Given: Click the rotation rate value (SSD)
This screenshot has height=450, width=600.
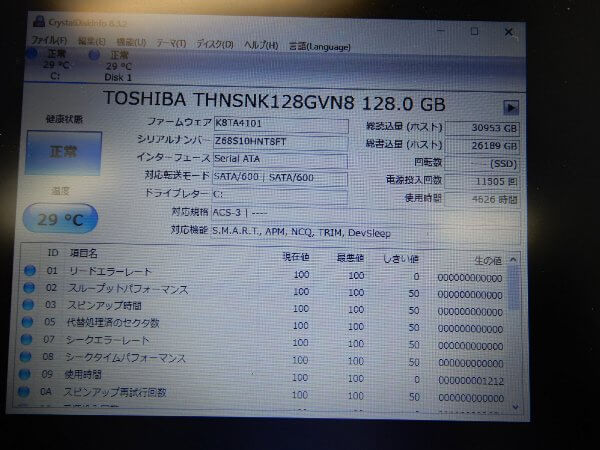Looking at the screenshot, I should pyautogui.click(x=482, y=164).
